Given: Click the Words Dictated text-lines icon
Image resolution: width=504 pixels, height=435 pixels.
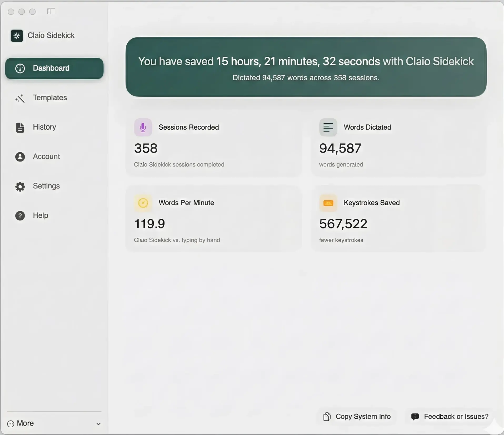Looking at the screenshot, I should [328, 127].
